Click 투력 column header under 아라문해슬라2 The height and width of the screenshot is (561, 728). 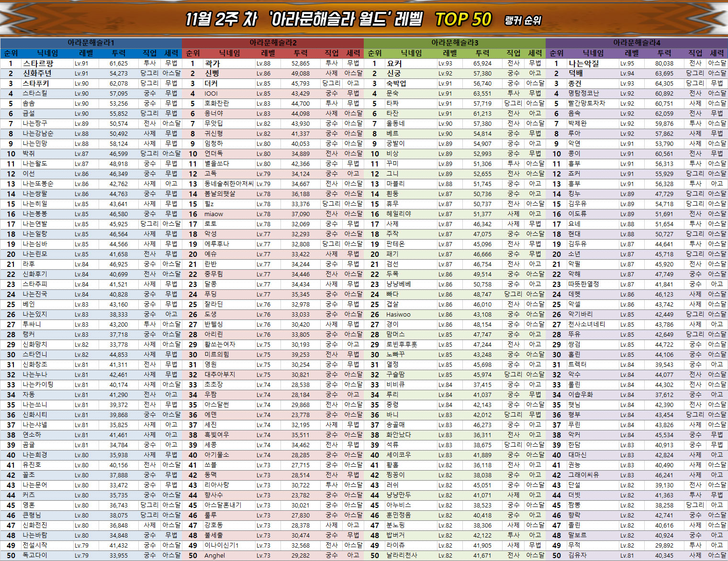click(301, 53)
